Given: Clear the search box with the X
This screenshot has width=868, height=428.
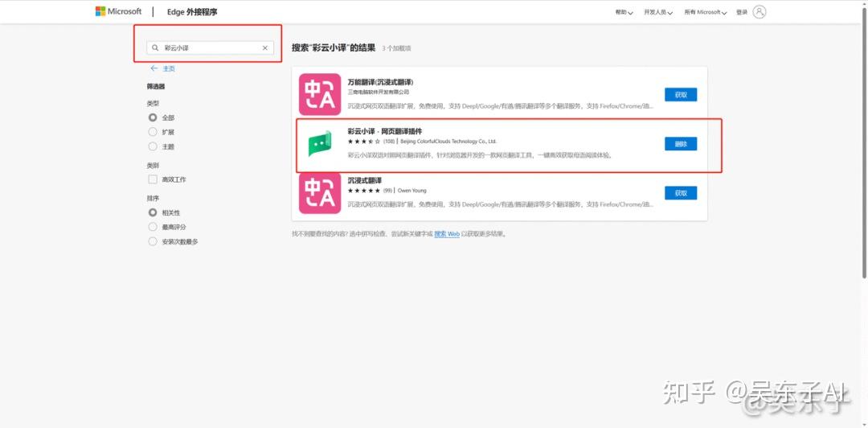Looking at the screenshot, I should (x=264, y=48).
